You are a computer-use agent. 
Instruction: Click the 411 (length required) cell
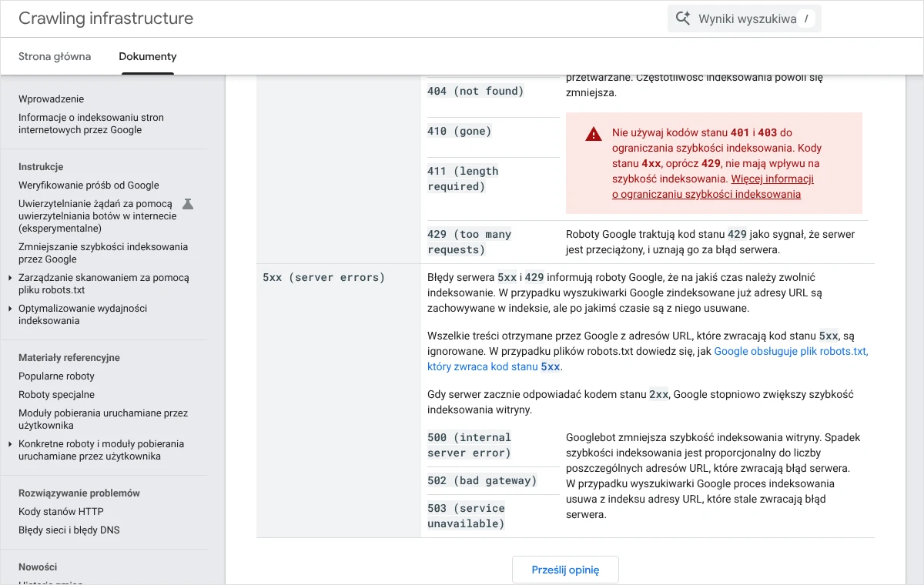click(x=463, y=179)
